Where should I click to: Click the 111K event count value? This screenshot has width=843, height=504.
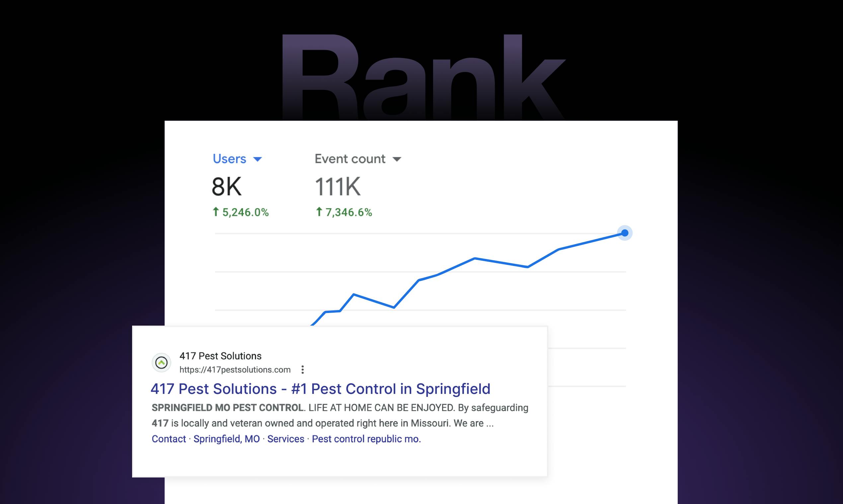[x=338, y=186]
